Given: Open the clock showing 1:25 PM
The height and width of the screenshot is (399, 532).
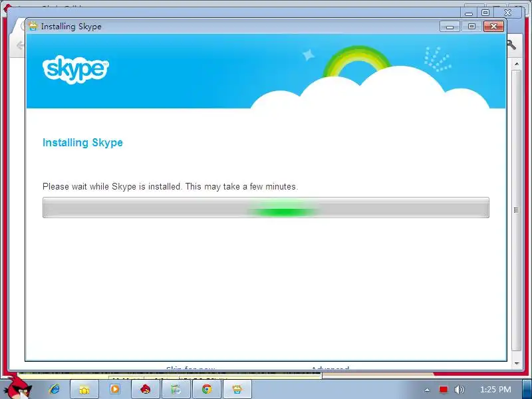Looking at the screenshot, I should (x=495, y=390).
